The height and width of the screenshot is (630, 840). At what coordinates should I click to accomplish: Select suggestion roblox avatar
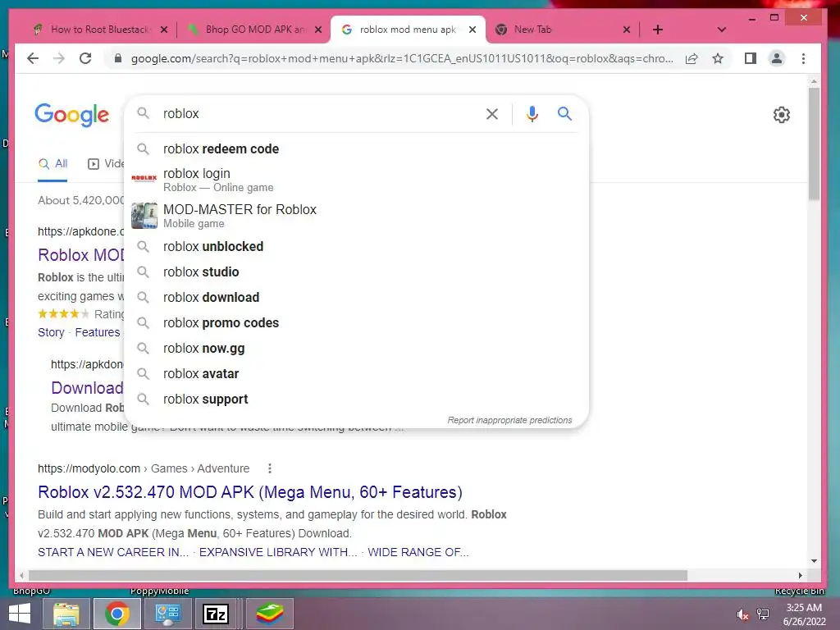click(x=357, y=374)
